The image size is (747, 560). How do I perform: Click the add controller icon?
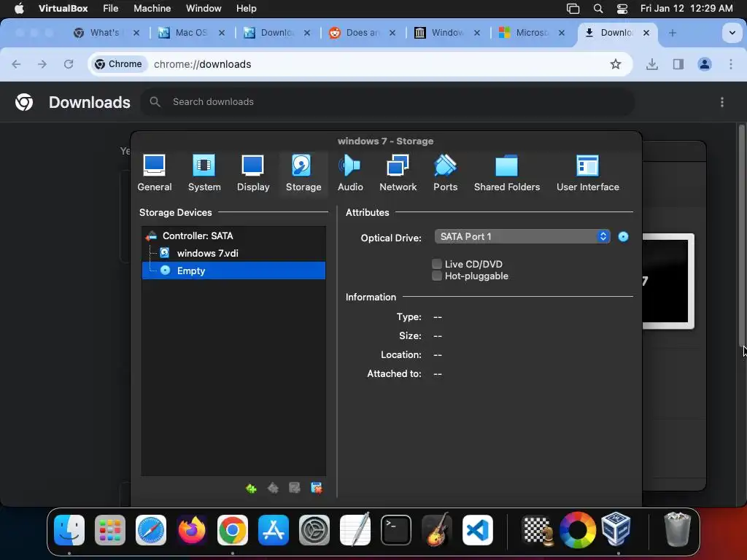(x=251, y=488)
